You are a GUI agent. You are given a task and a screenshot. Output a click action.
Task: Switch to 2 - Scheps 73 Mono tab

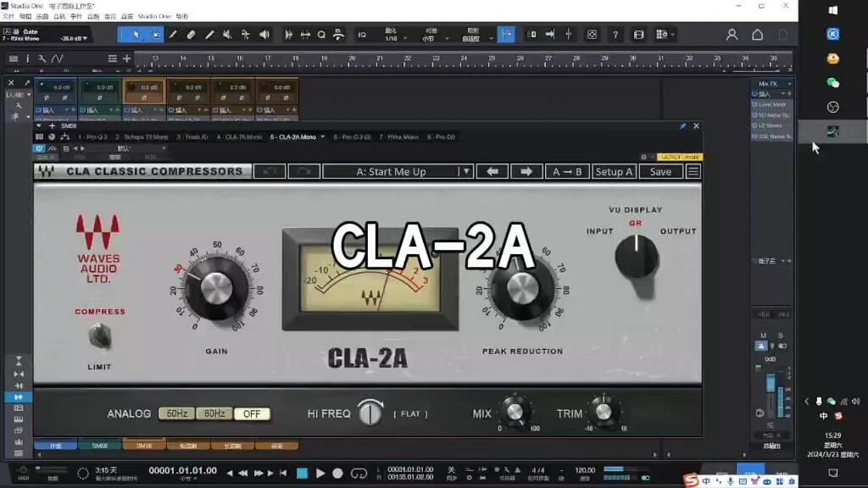click(x=142, y=137)
